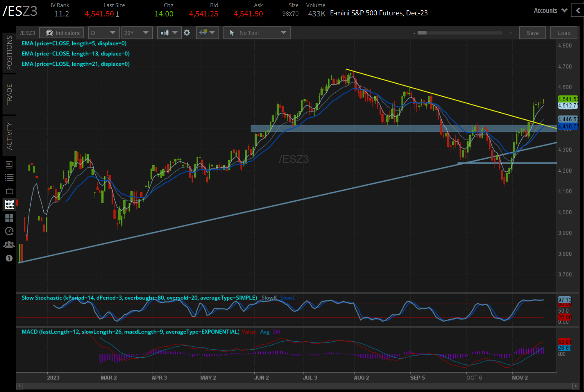584x392 pixels.
Task: Collapse the right panel with arrow button
Action: pyautogui.click(x=578, y=11)
